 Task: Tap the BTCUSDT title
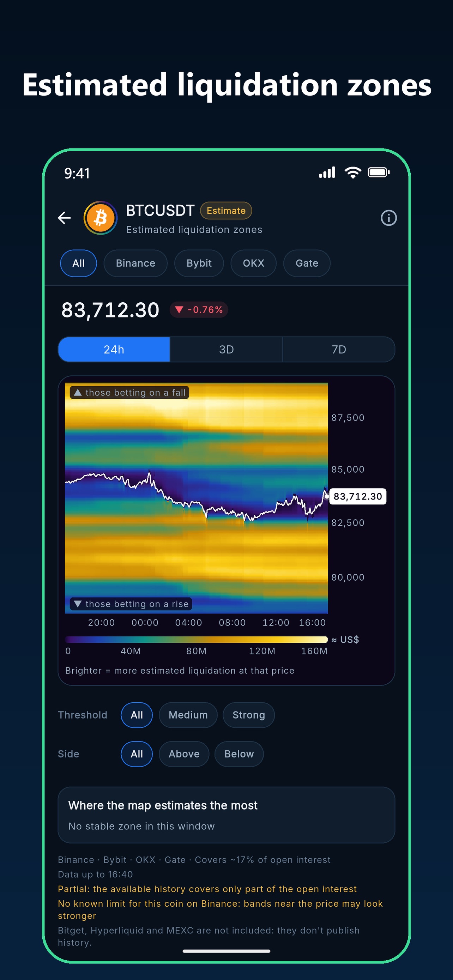(160, 210)
